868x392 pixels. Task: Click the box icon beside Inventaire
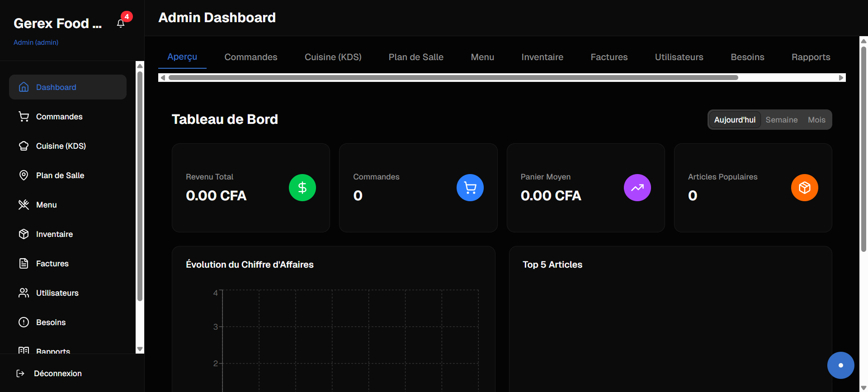coord(24,234)
